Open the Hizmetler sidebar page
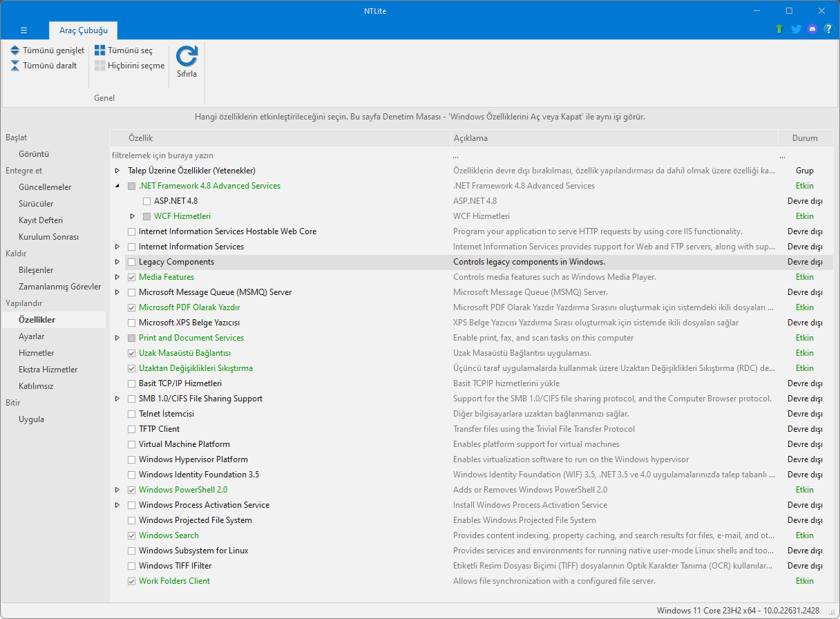 [x=37, y=353]
